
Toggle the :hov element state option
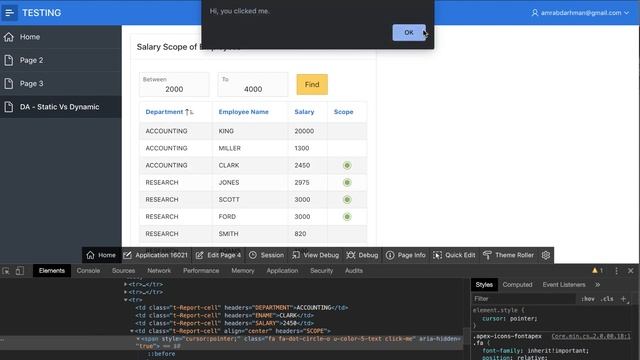coord(588,299)
